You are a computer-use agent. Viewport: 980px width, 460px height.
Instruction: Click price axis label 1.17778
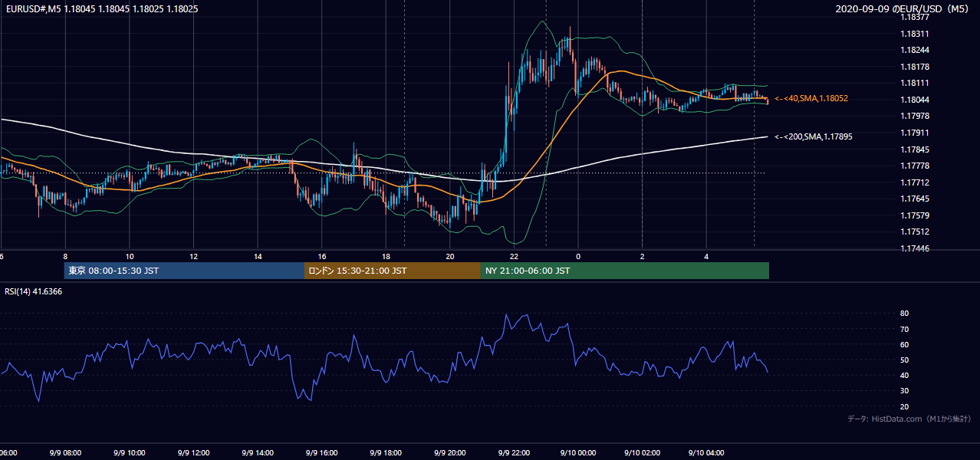(x=915, y=166)
